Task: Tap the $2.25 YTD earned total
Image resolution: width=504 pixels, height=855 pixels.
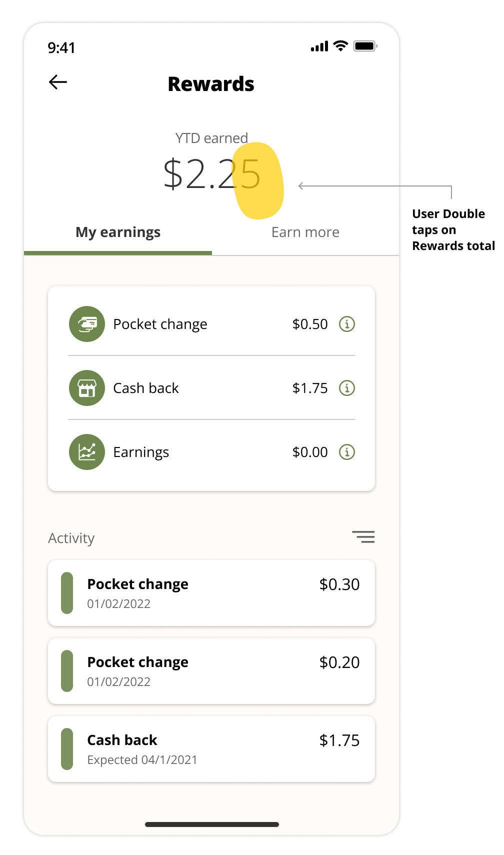Action: click(x=212, y=174)
